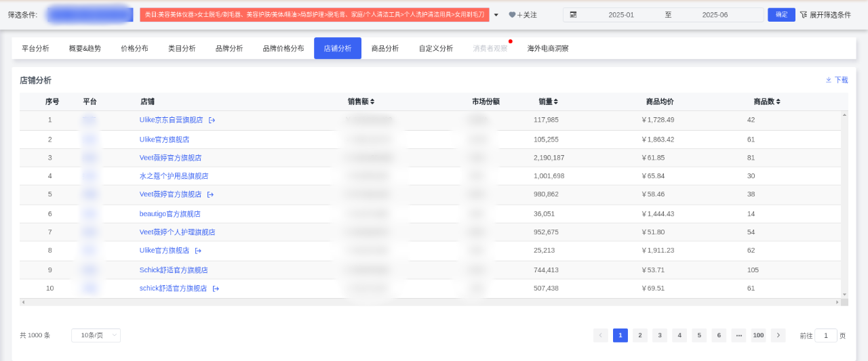Sort table by 商品数 column
This screenshot has width=868, height=361.
766,102
